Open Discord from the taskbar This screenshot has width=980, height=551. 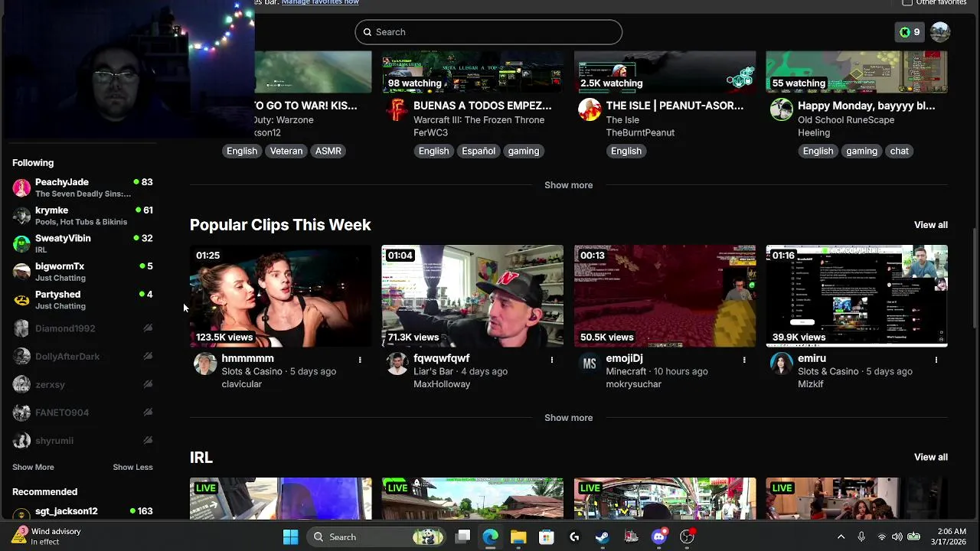[x=659, y=537]
